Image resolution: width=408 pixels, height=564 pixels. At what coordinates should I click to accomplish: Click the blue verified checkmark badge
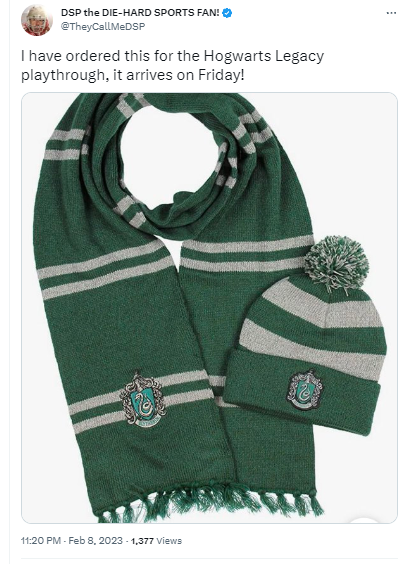[x=227, y=13]
